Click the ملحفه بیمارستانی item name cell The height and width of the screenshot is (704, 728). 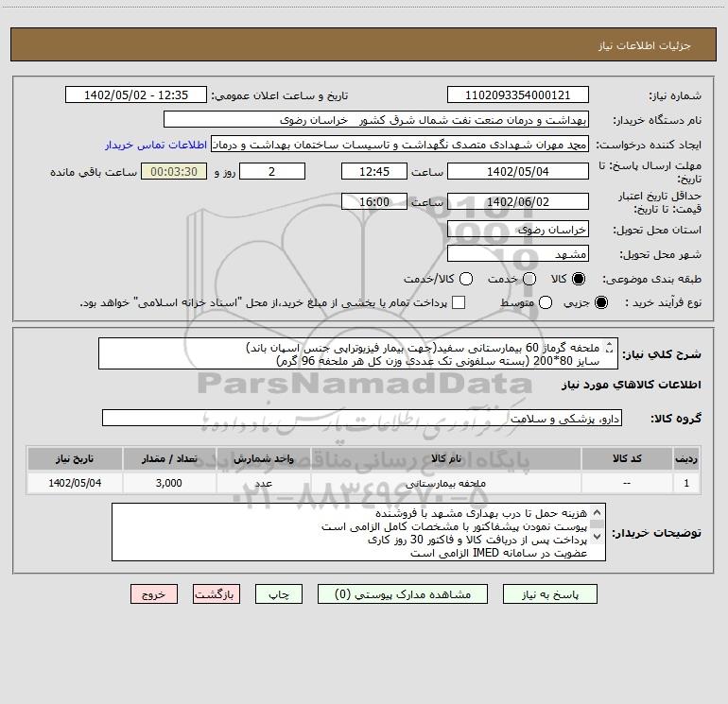point(445,484)
